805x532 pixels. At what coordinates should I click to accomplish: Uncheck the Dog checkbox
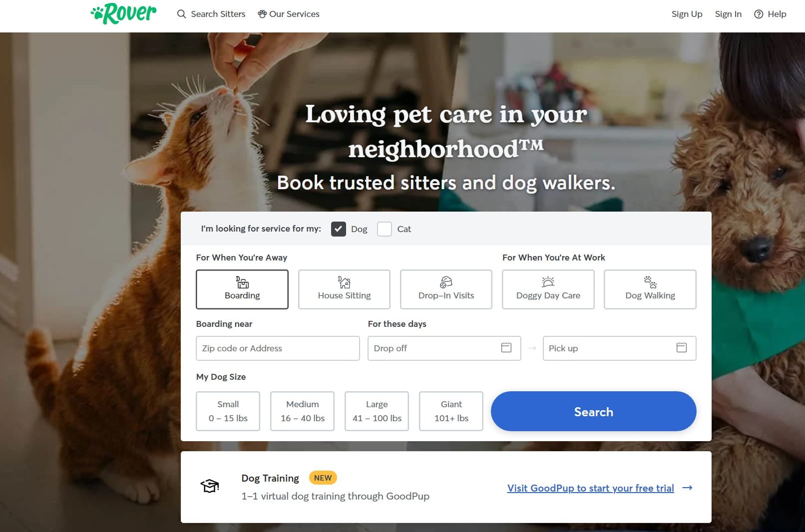pyautogui.click(x=338, y=229)
